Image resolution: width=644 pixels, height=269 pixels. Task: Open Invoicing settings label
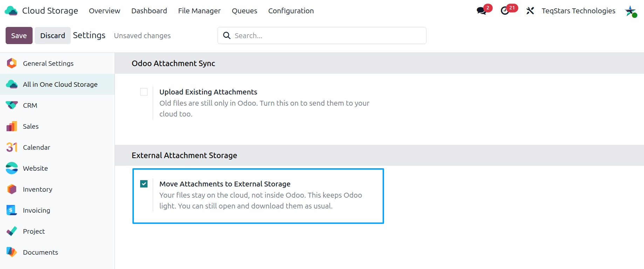(36, 210)
